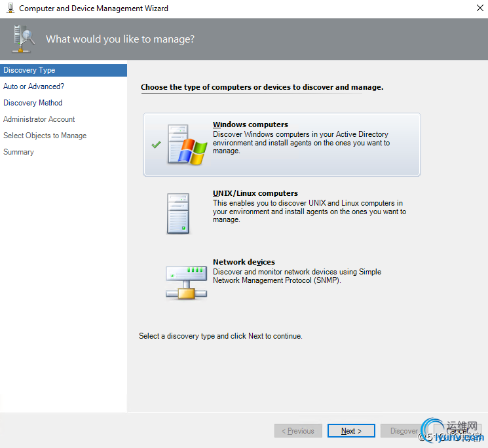Click the Windows computers Active Directory description text
Image resolution: width=488 pixels, height=448 pixels.
coord(301,143)
